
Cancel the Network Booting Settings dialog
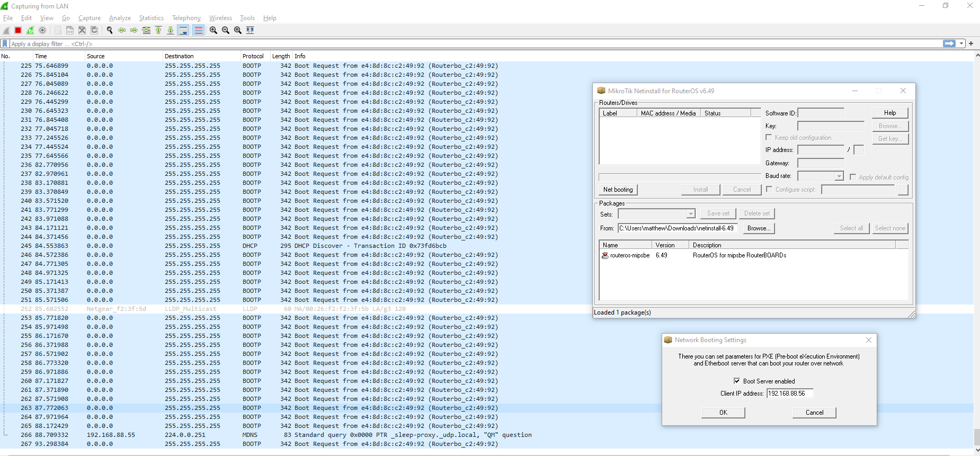pyautogui.click(x=814, y=413)
